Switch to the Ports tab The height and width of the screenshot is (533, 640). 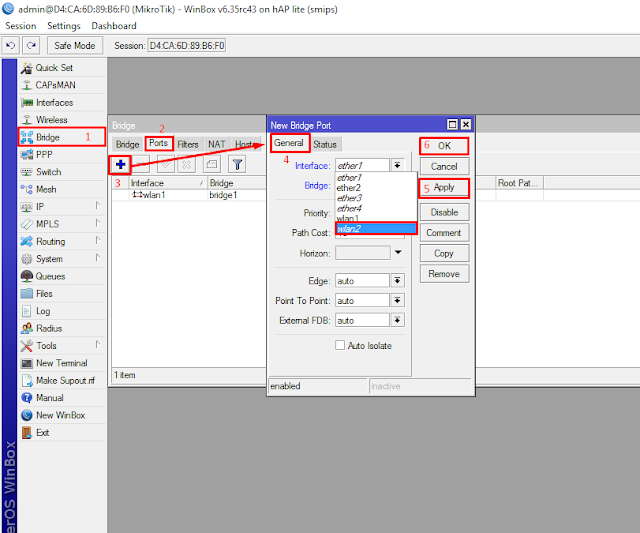pyautogui.click(x=158, y=143)
